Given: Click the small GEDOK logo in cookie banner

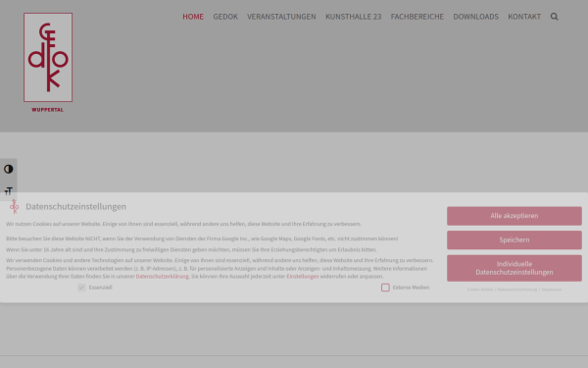Looking at the screenshot, I should pos(15,206).
